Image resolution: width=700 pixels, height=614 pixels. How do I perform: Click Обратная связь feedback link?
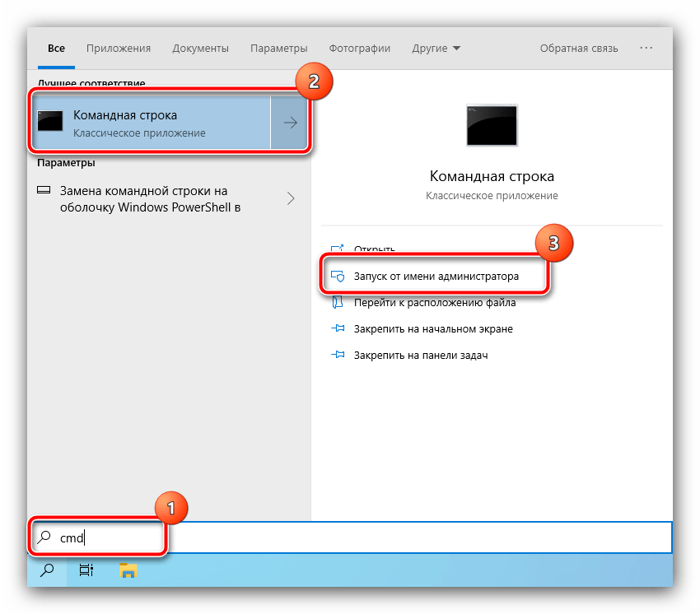578,49
